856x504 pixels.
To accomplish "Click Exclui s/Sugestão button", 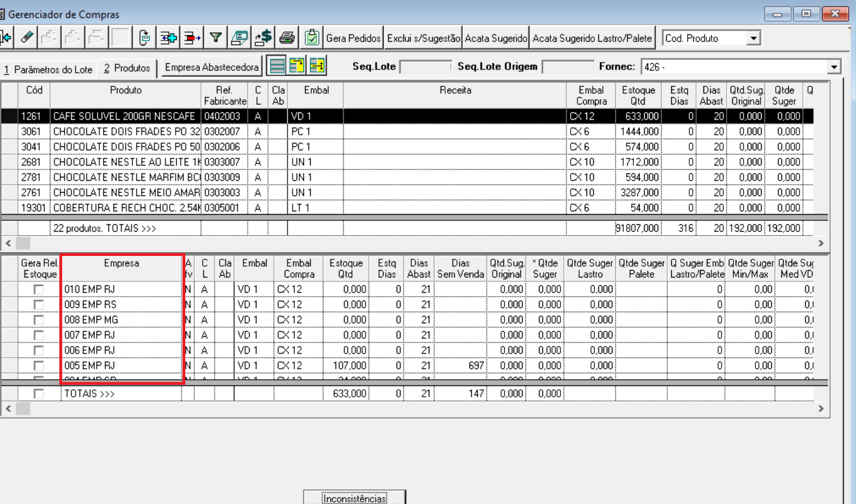I will pyautogui.click(x=423, y=38).
